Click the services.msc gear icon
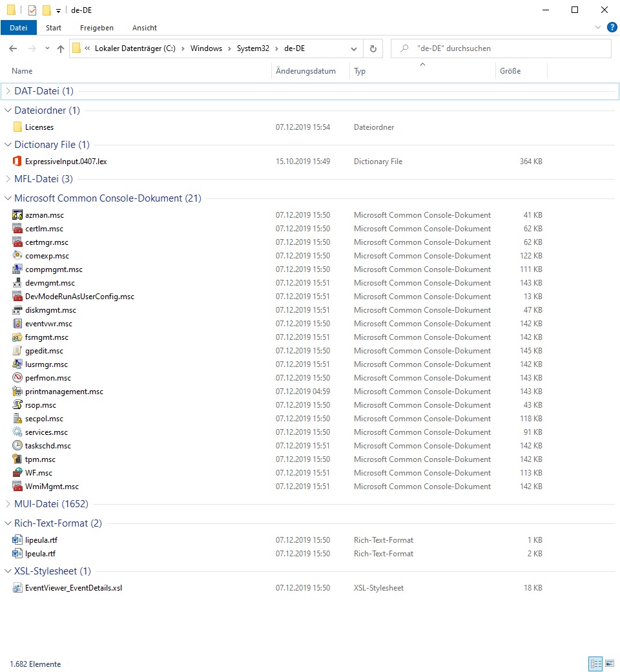 [x=17, y=432]
